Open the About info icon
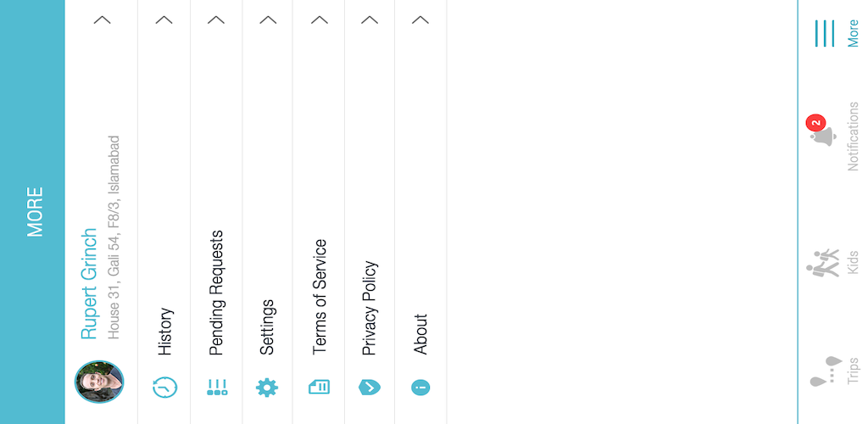The image size is (868, 424). (420, 388)
